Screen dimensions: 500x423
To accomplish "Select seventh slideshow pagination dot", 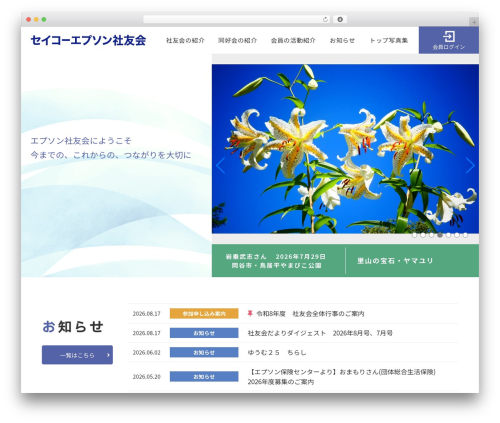I will (x=465, y=235).
